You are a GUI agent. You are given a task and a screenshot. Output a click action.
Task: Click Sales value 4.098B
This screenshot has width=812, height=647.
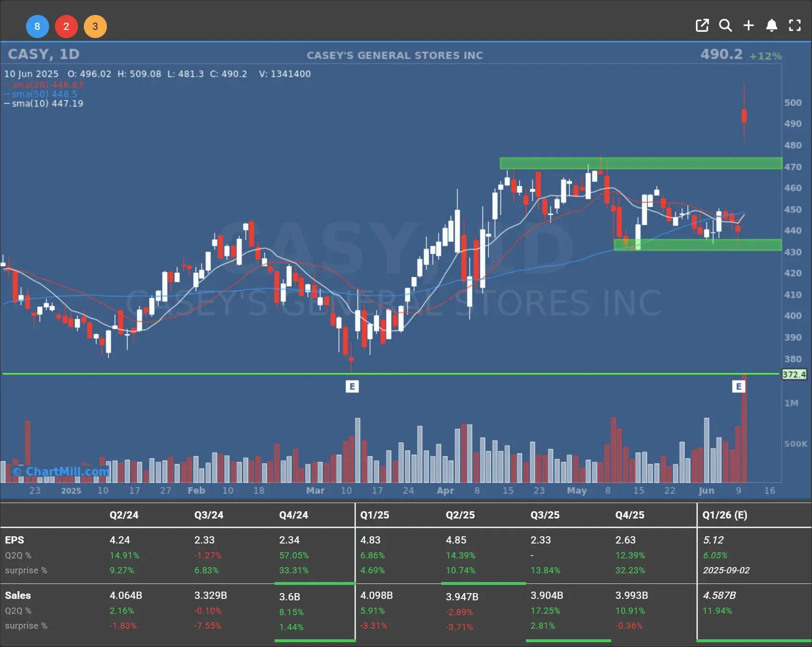point(377,595)
